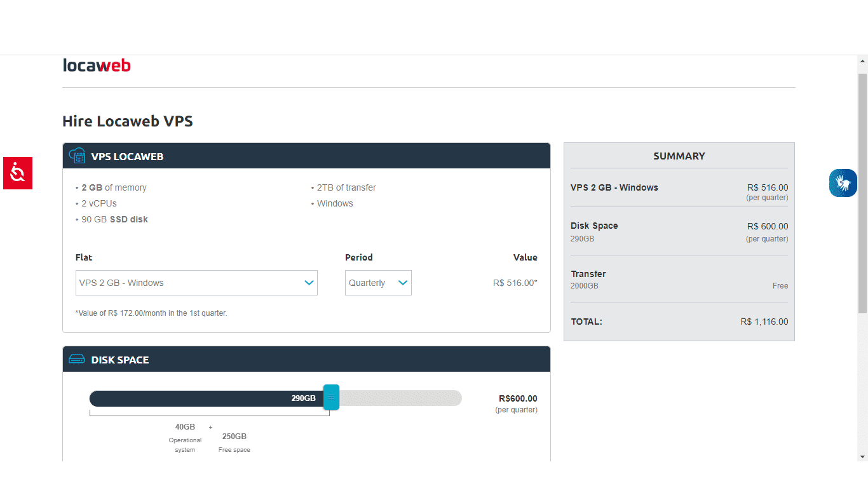Image resolution: width=868 pixels, height=488 pixels.
Task: Click the Transfer line in summary
Action: (x=588, y=274)
